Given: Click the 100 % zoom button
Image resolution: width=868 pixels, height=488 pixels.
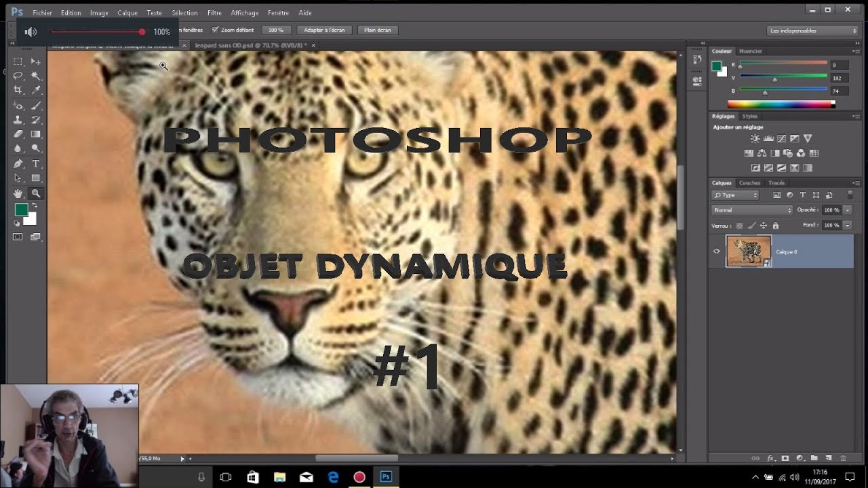Looking at the screenshot, I should coord(276,30).
